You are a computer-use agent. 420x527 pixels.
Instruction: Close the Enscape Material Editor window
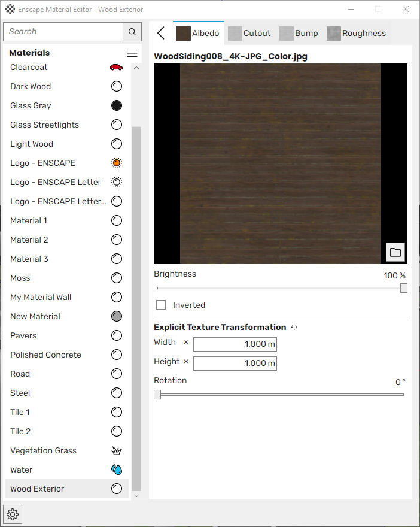406,9
